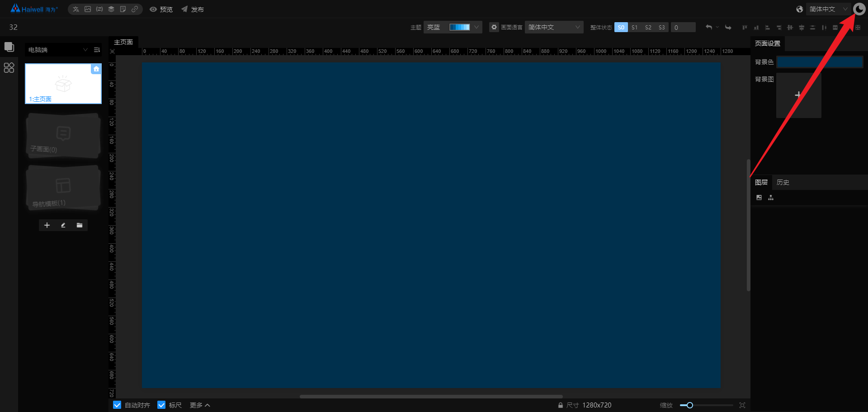Open the variables bracket icon in top toolbar

click(x=99, y=9)
